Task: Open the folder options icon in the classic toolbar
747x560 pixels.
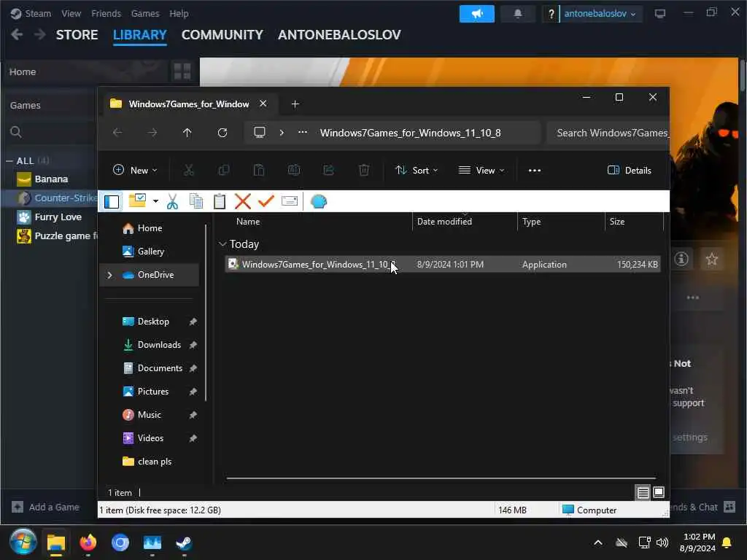Action: point(138,201)
